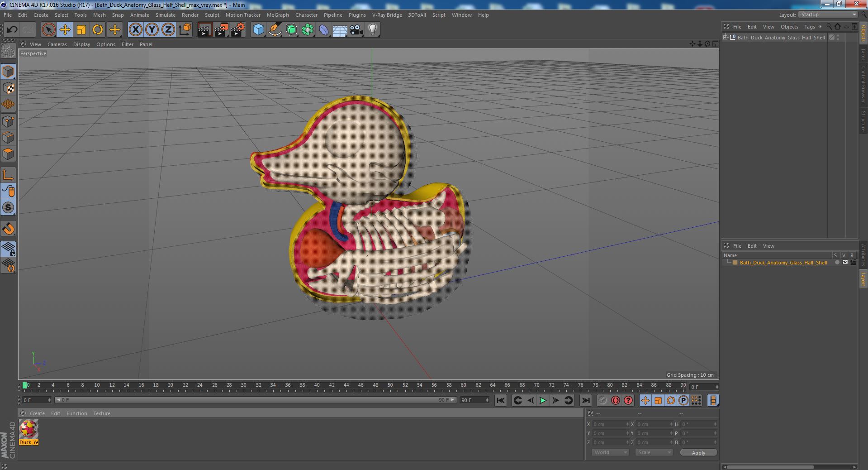Click the Apply button

click(x=698, y=452)
